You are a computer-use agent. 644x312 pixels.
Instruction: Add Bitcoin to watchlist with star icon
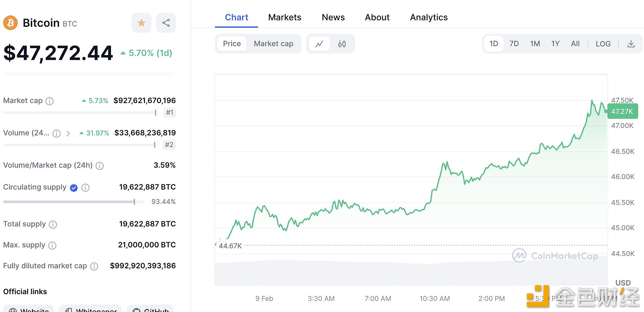coord(141,23)
